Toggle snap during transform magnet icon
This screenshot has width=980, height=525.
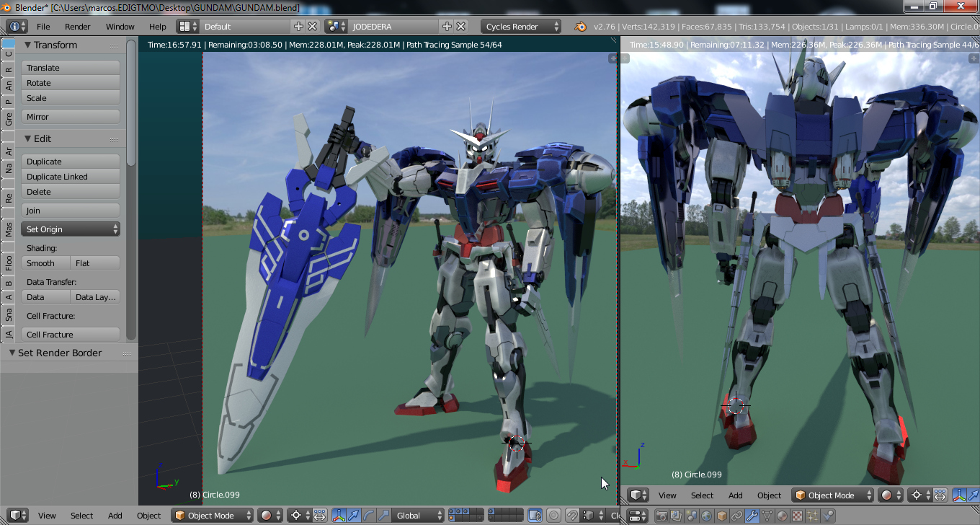coord(572,516)
